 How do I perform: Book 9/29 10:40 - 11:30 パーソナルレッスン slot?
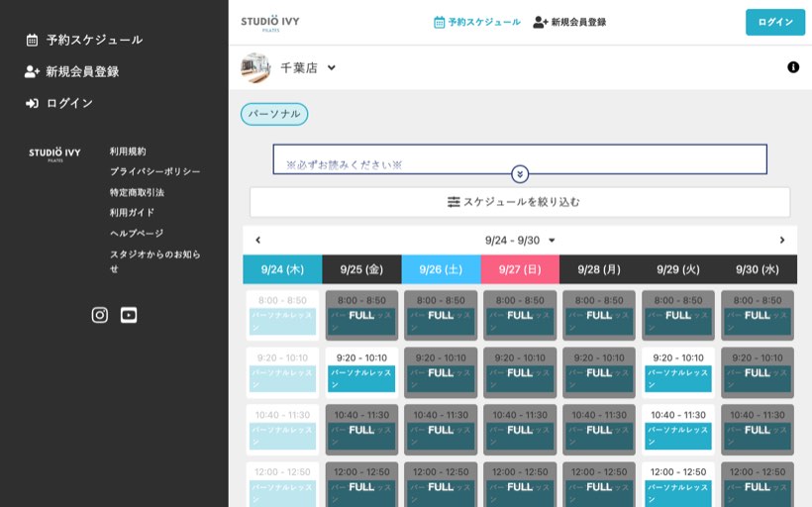(678, 430)
